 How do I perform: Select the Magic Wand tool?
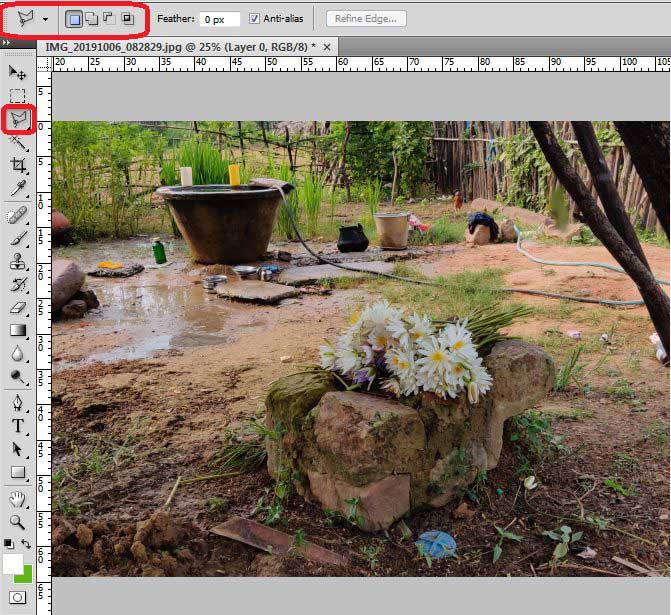point(18,143)
